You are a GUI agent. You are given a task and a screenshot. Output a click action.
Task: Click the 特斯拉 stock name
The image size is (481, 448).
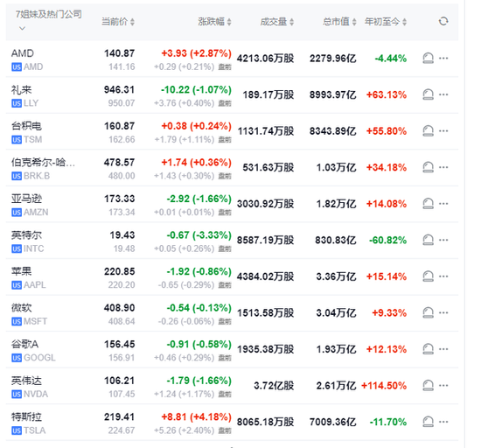click(26, 417)
